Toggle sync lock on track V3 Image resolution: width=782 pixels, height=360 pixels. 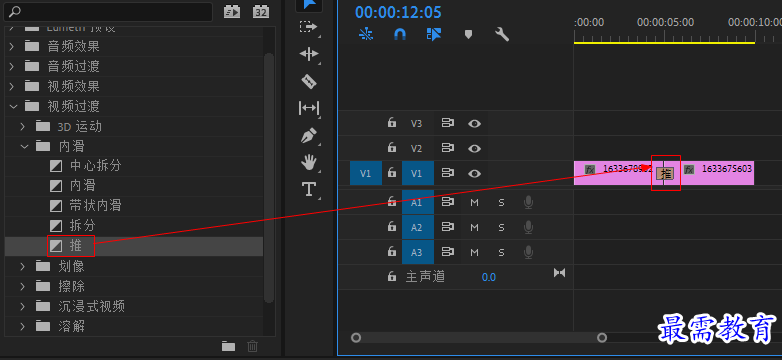pyautogui.click(x=447, y=123)
